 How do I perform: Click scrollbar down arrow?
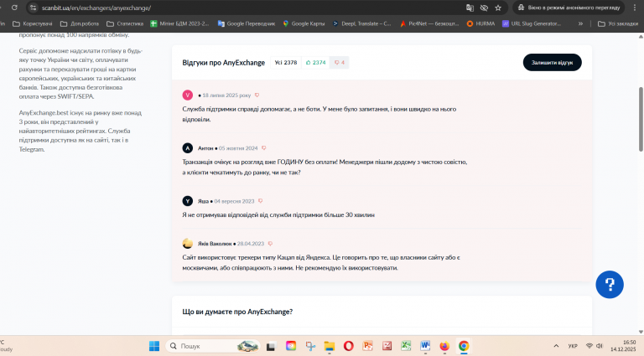[641, 332]
